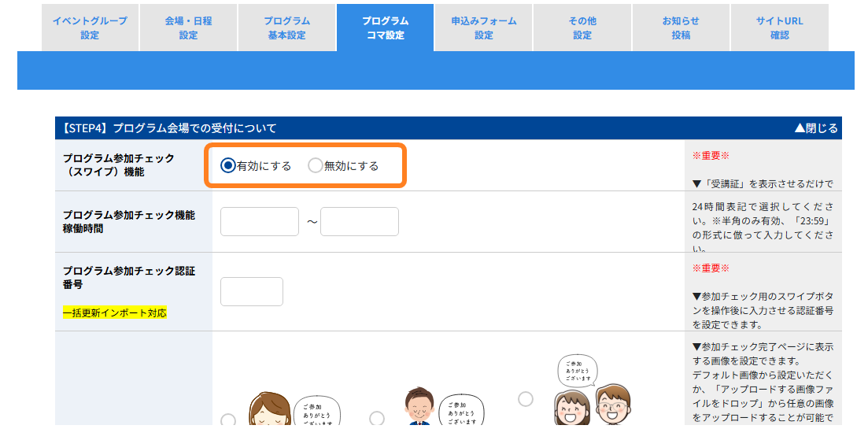Open the イベントグループ設定 tab
Screen dimensions: 868x440
pyautogui.click(x=90, y=28)
